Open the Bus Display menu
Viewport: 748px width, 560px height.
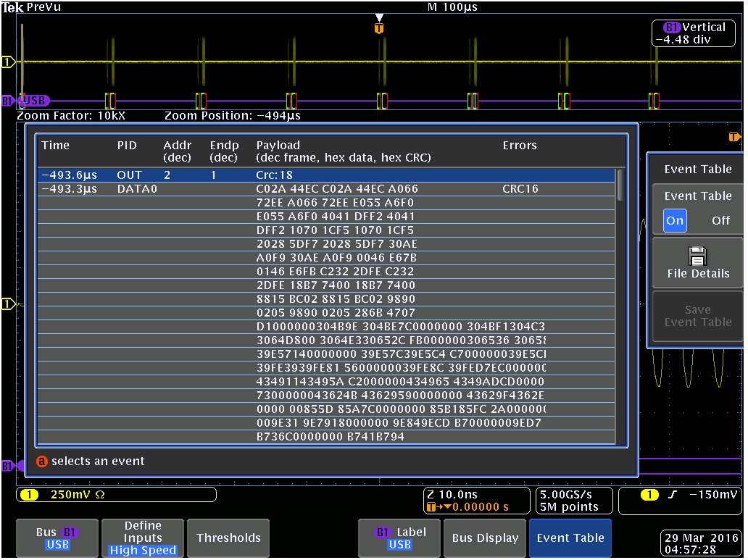coord(485,538)
